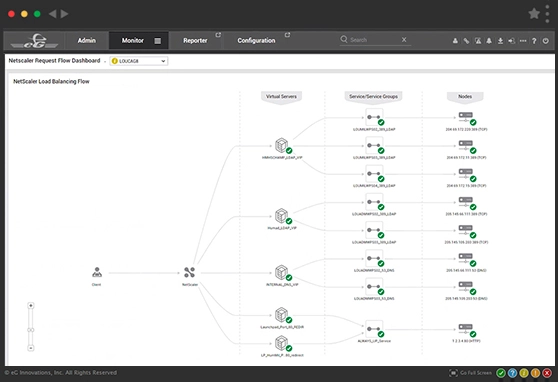This screenshot has height=382, width=558.
Task: Select the LOUADWWPS02_53_DNS service icon
Action: 374,258
